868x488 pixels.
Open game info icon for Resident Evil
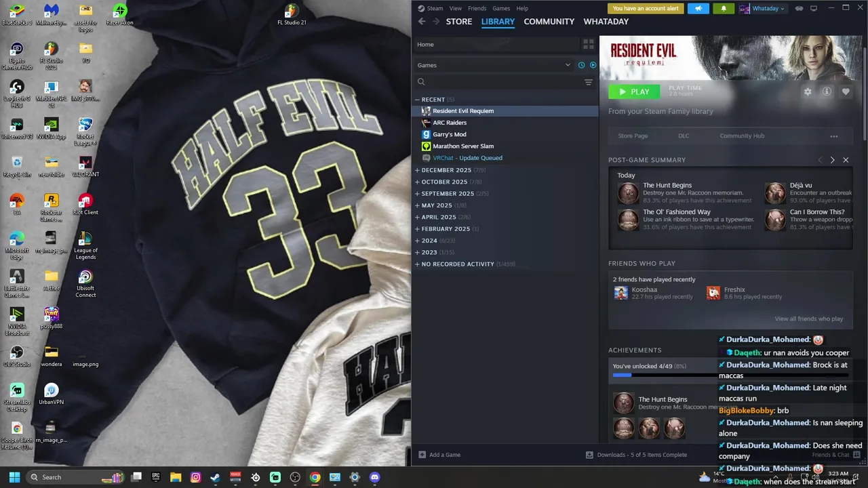(x=827, y=91)
